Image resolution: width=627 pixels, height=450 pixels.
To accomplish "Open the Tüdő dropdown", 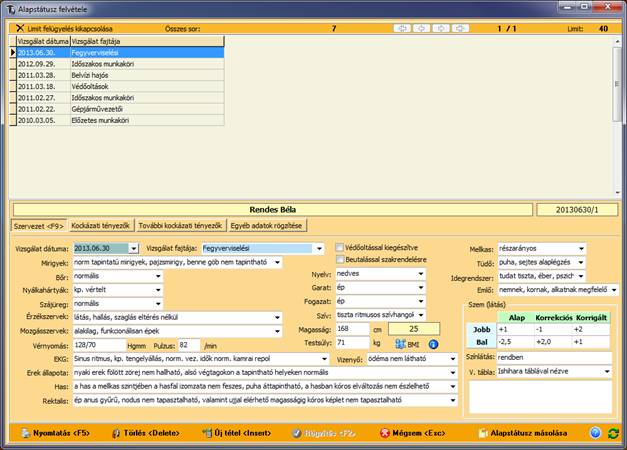I will (x=581, y=262).
